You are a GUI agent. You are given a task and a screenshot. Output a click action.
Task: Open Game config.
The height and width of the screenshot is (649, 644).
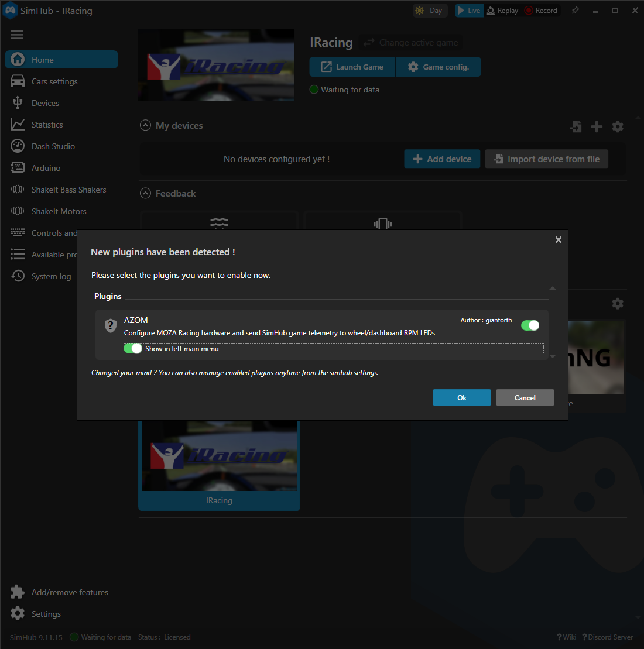[439, 67]
